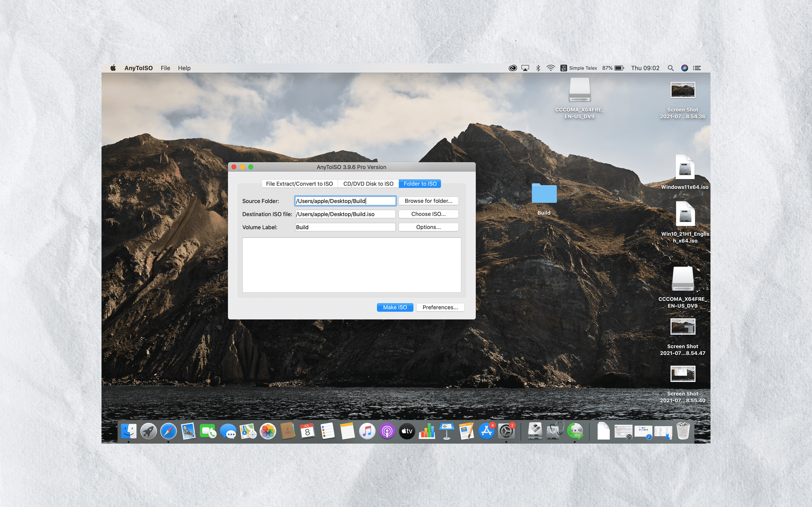
Task: Open the App Store from the Dock
Action: coord(486,432)
